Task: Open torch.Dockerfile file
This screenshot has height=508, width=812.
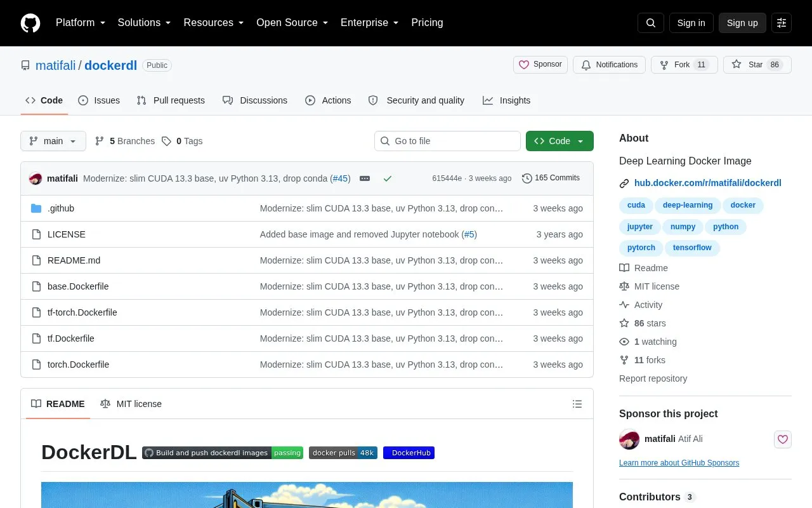Action: [78, 364]
